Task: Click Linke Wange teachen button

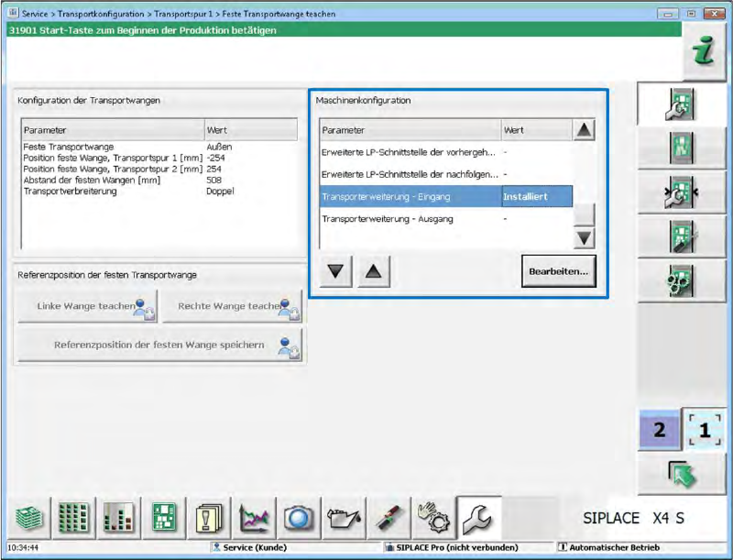Action: coord(87,306)
